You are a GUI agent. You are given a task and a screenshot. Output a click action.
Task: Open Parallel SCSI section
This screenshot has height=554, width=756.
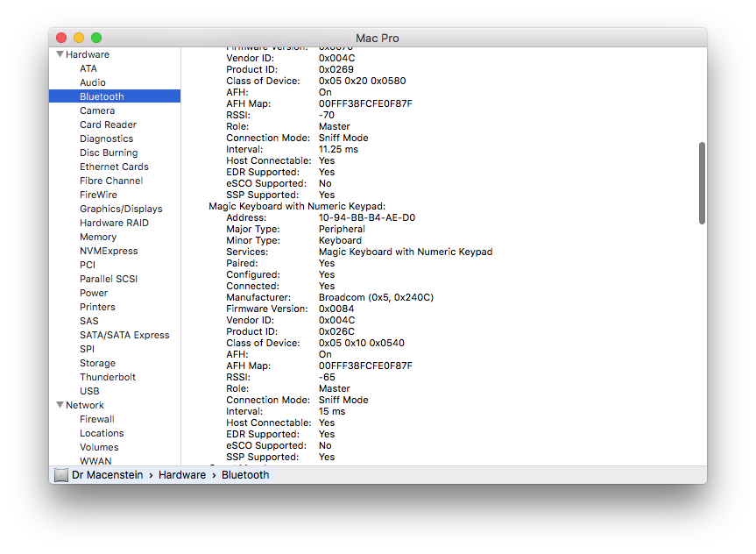[x=109, y=279]
